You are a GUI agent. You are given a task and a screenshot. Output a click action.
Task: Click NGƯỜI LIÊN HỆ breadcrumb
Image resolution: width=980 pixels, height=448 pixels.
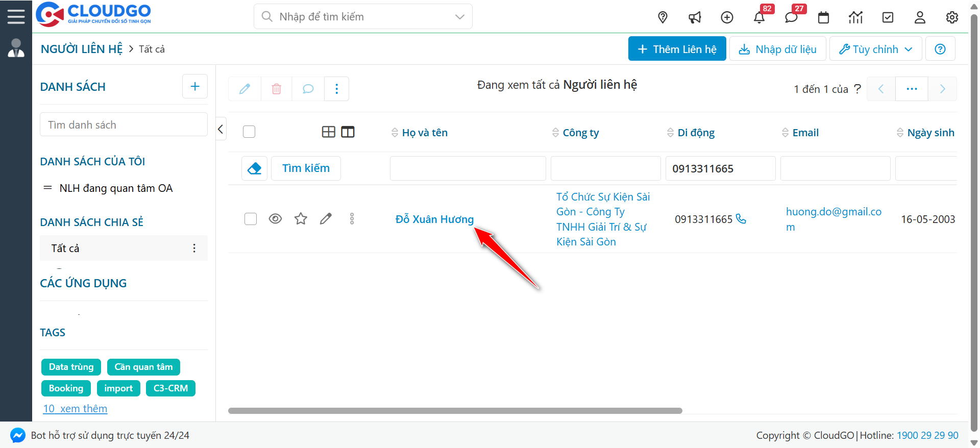pos(82,49)
